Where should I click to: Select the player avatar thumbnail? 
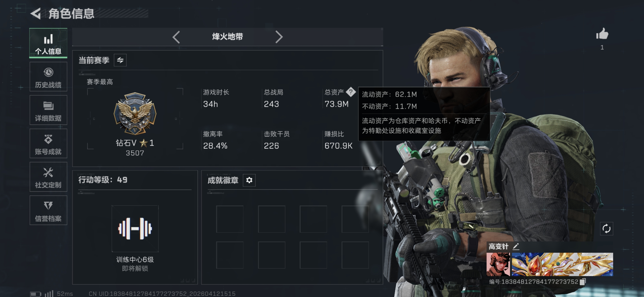[x=498, y=264]
